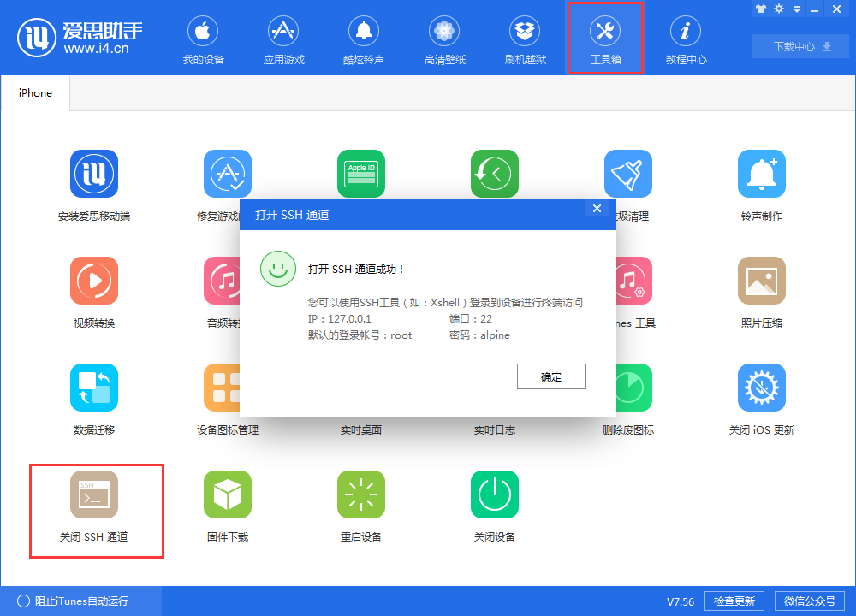Screen dimensions: 856x616
Task: Launch 安装爱思移动端 tool
Action: (x=94, y=186)
